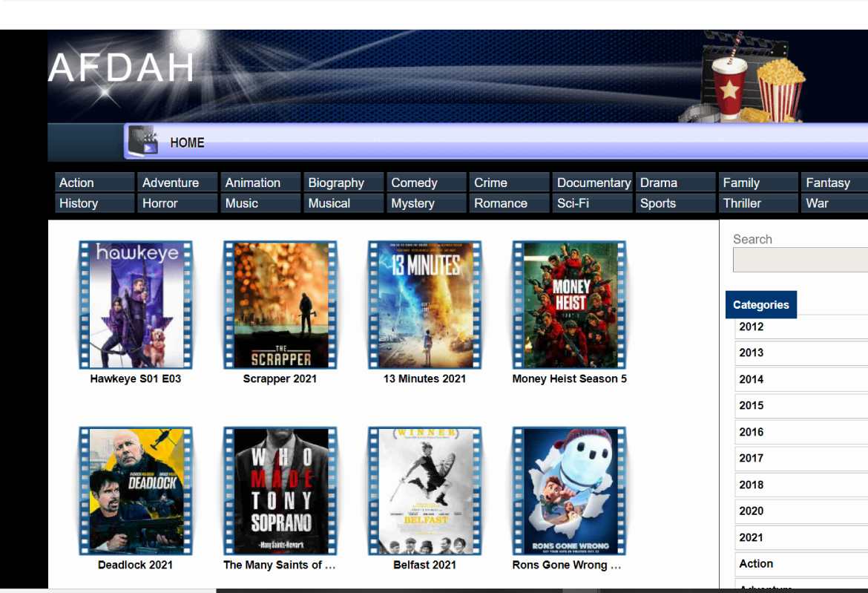Click the Money Heist Season 5 title

pos(569,379)
